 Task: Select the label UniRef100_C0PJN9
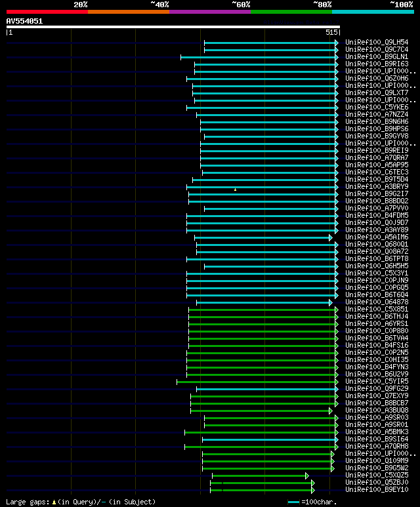coord(377,281)
